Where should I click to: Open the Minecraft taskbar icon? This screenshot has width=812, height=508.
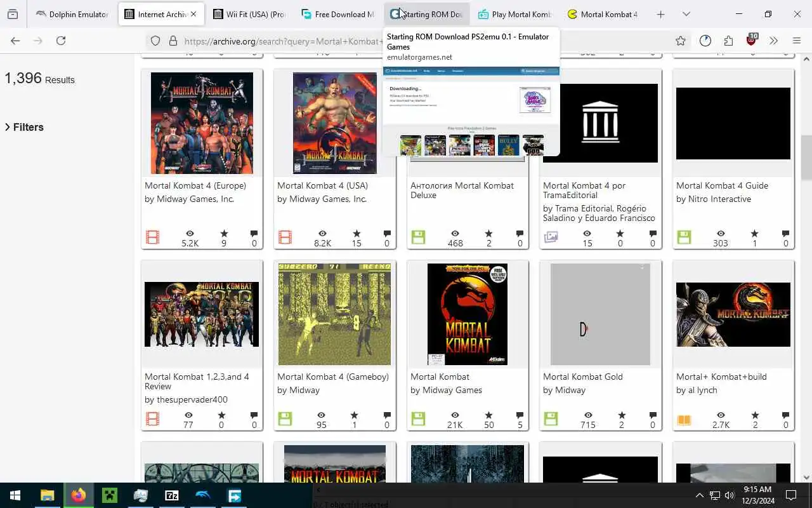(110, 495)
